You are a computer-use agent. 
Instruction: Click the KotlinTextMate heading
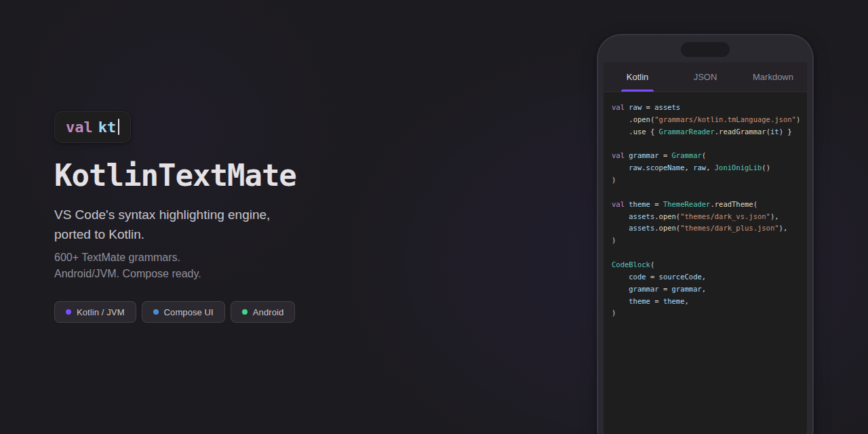click(176, 175)
